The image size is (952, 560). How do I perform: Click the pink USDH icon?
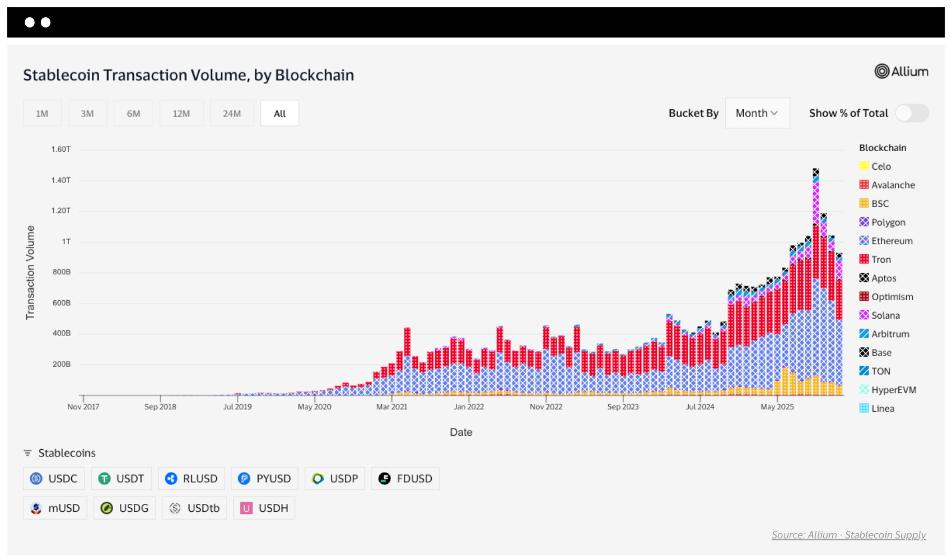pyautogui.click(x=246, y=508)
